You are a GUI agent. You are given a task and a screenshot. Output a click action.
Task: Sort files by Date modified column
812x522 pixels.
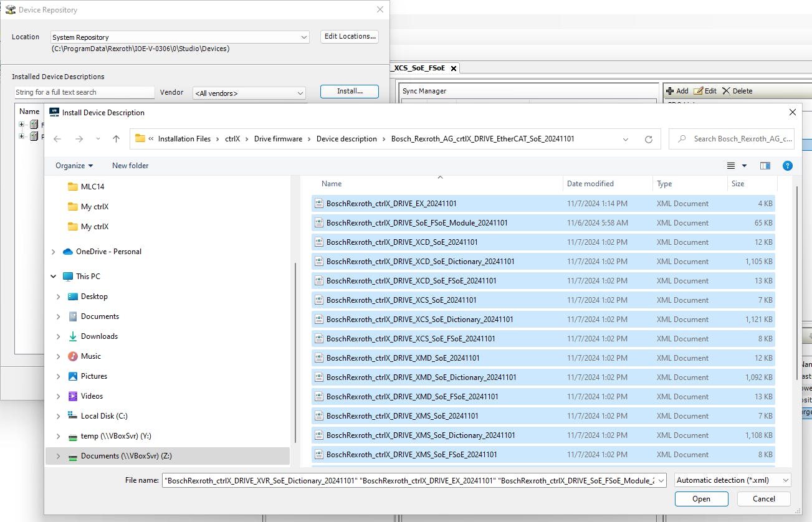(x=590, y=184)
